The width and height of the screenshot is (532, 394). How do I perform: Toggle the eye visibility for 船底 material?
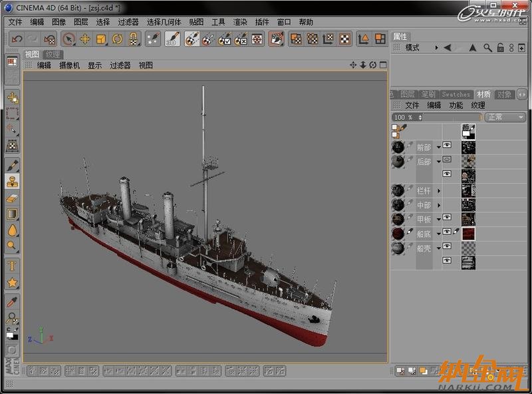click(448, 232)
